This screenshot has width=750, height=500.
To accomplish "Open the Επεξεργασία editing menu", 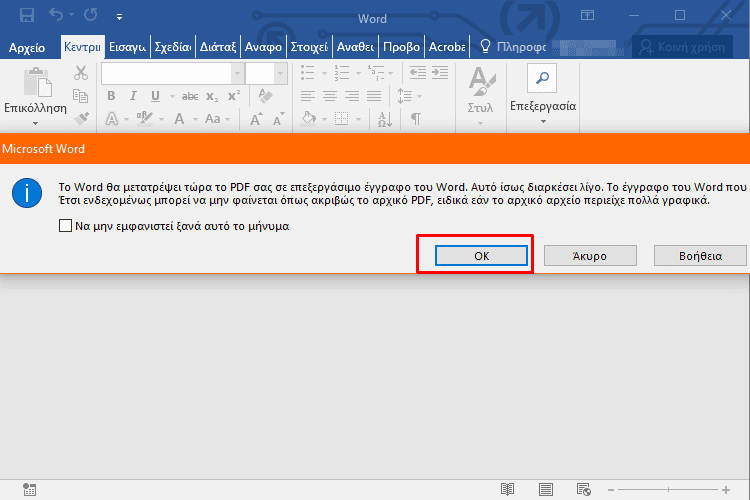I will pos(543,94).
